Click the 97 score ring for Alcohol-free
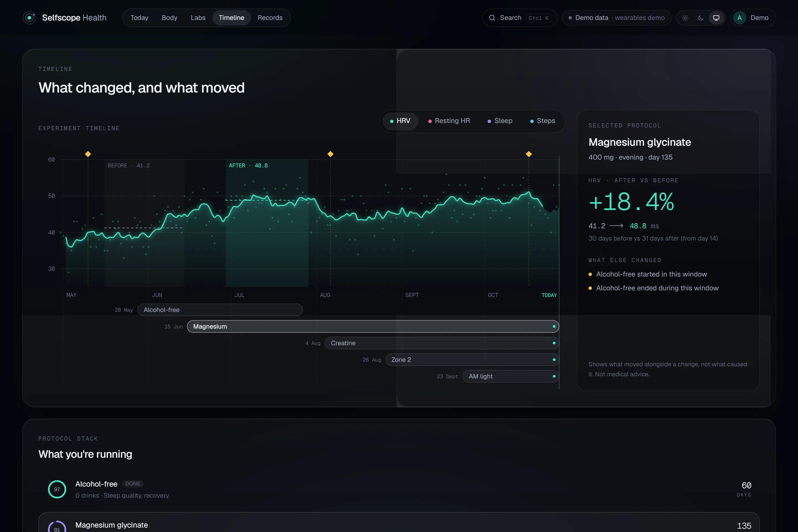798x532 pixels. (x=57, y=489)
